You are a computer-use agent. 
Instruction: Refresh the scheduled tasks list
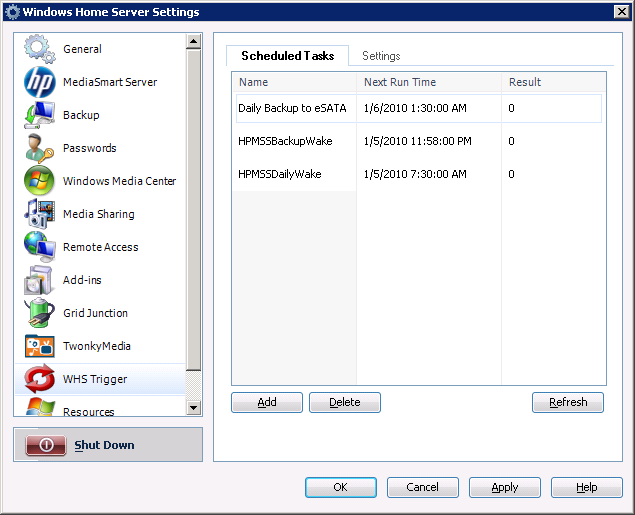click(568, 402)
